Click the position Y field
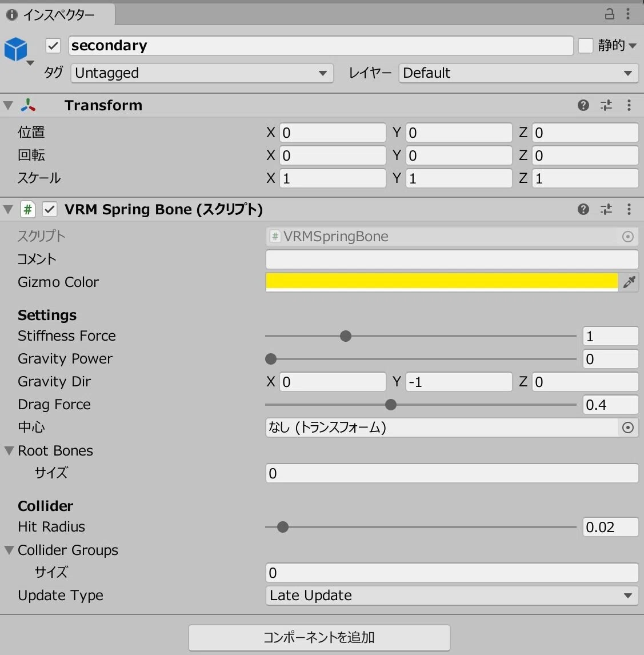The width and height of the screenshot is (644, 655). click(x=458, y=133)
